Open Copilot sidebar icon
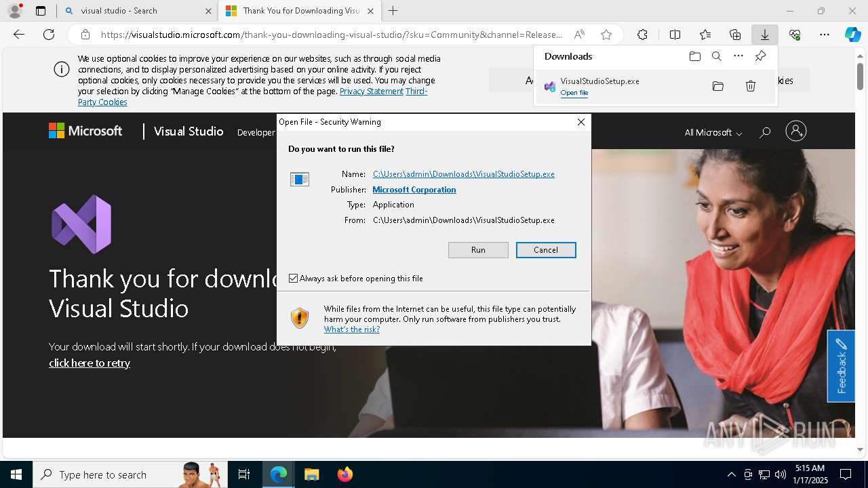The width and height of the screenshot is (868, 488). pyautogui.click(x=853, y=35)
